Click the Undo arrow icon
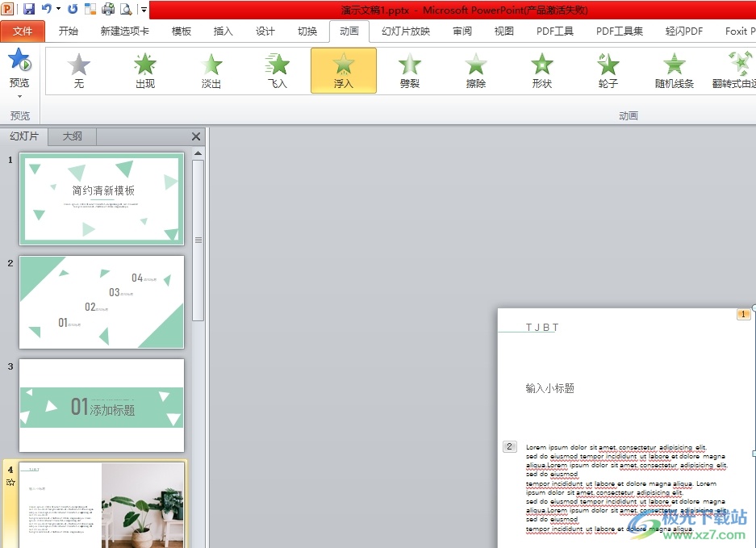Screen dimensions: 756x548 pyautogui.click(x=47, y=9)
